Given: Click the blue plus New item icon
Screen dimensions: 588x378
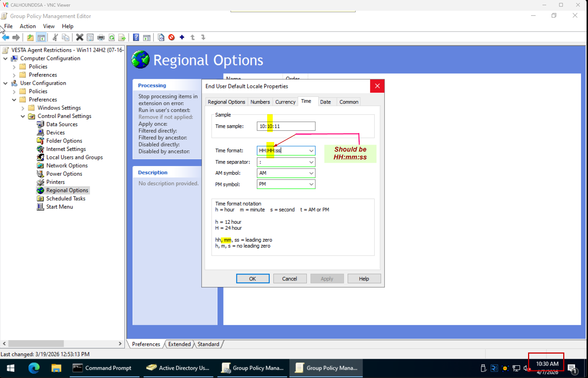Looking at the screenshot, I should pos(182,37).
